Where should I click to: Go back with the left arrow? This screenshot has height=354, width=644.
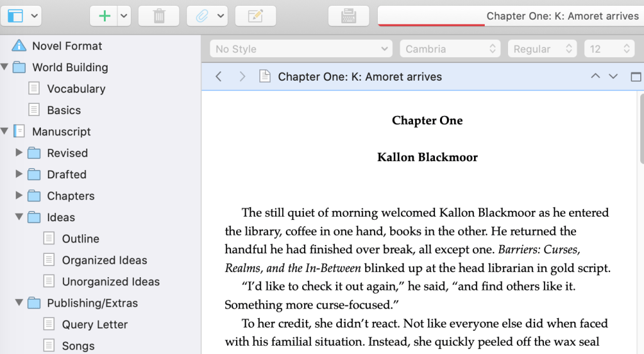point(218,77)
